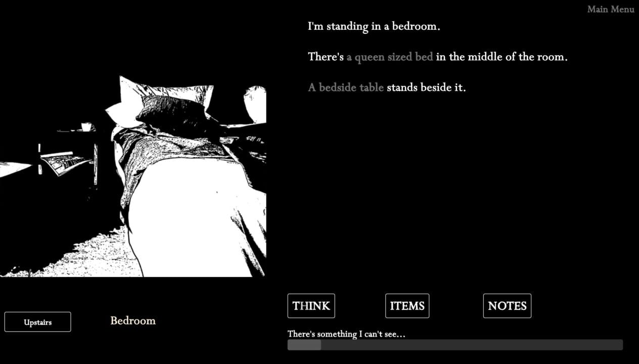
Task: Click the cup on the bedside table image
Action: point(86,126)
